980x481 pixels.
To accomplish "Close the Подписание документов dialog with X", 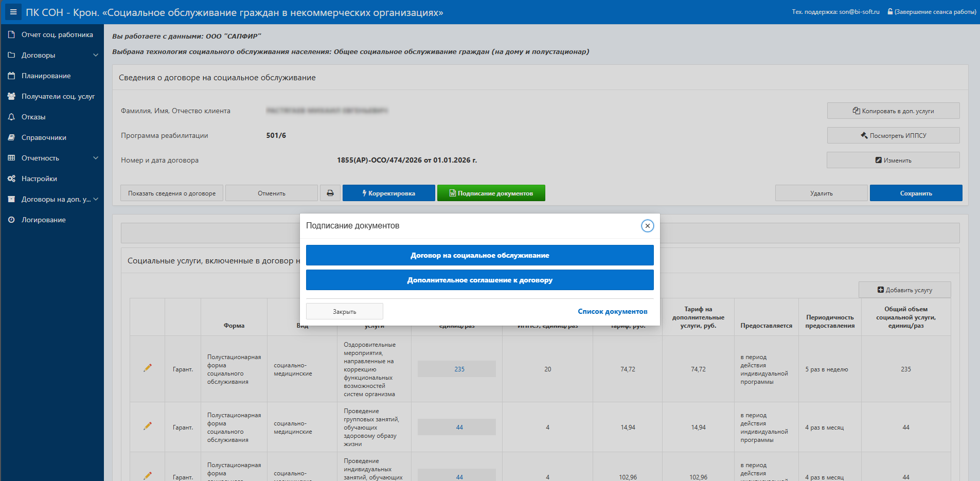I will pos(647,226).
